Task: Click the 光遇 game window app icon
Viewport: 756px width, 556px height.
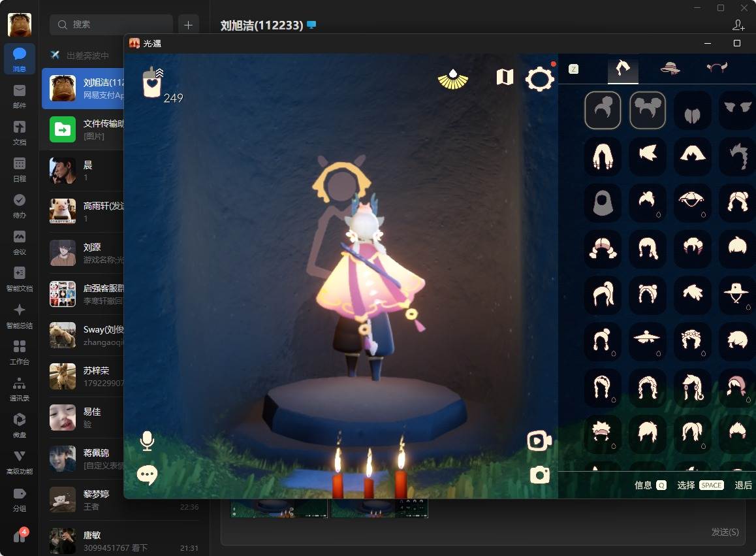Action: (134, 43)
